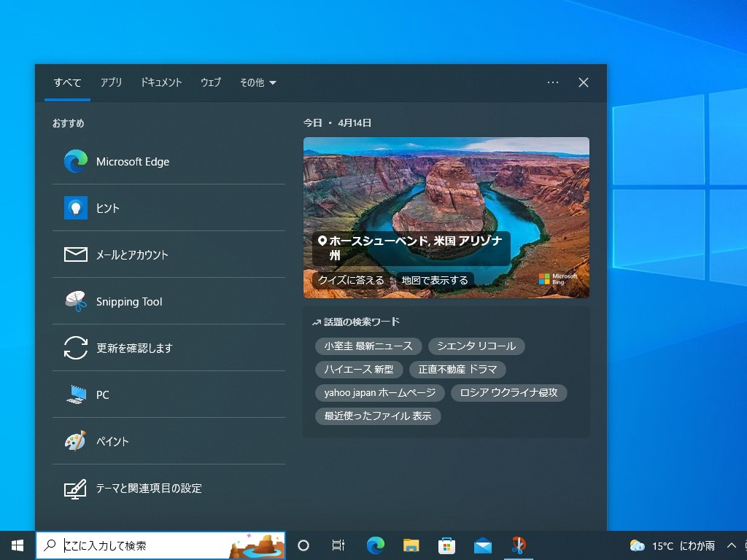Open the Mail app from the taskbar
The height and width of the screenshot is (560, 747).
click(x=482, y=545)
